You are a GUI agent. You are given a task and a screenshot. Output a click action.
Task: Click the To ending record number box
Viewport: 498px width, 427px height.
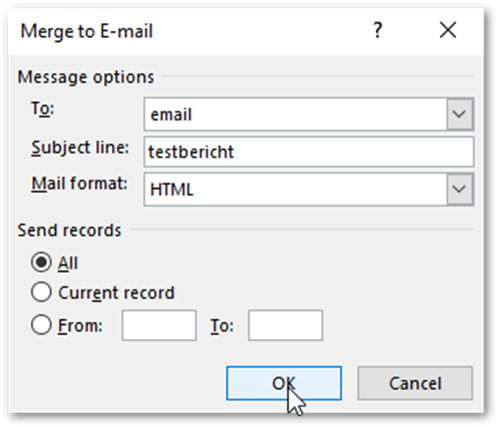coord(285,325)
